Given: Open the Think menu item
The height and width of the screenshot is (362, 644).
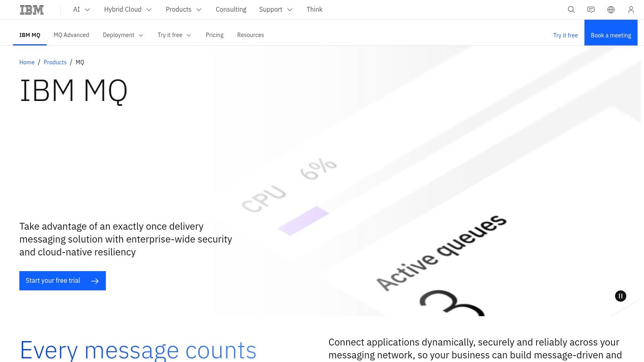Looking at the screenshot, I should [x=314, y=9].
